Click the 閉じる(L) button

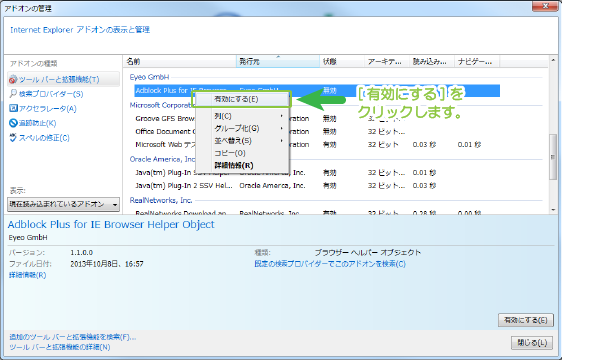[x=532, y=343]
